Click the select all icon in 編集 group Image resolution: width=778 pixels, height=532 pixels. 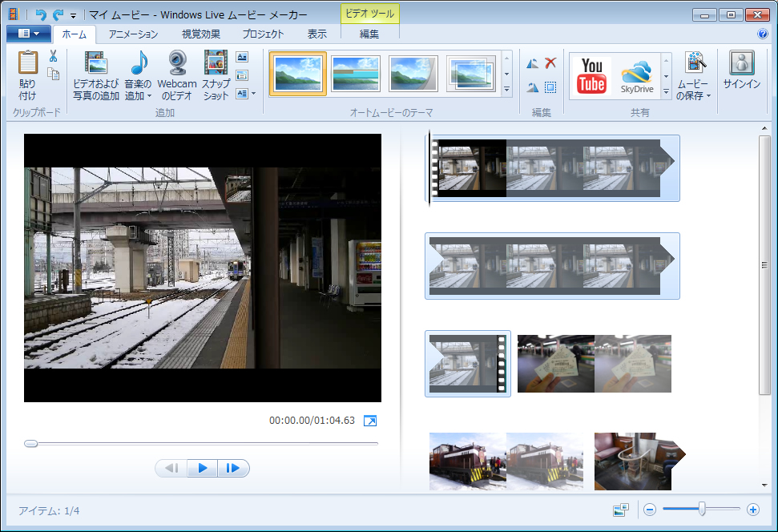pos(550,87)
